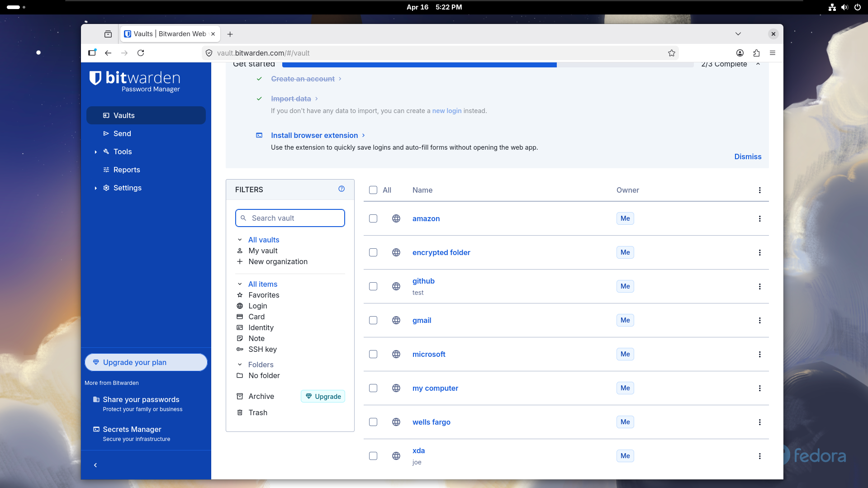
Task: Open the Firefox account icon
Action: coord(740,53)
